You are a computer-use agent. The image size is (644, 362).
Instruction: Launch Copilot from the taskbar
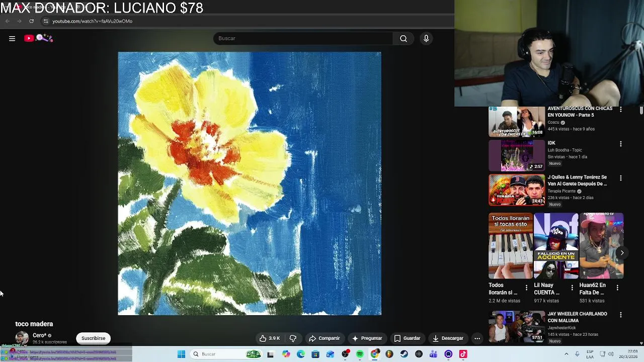pyautogui.click(x=286, y=354)
